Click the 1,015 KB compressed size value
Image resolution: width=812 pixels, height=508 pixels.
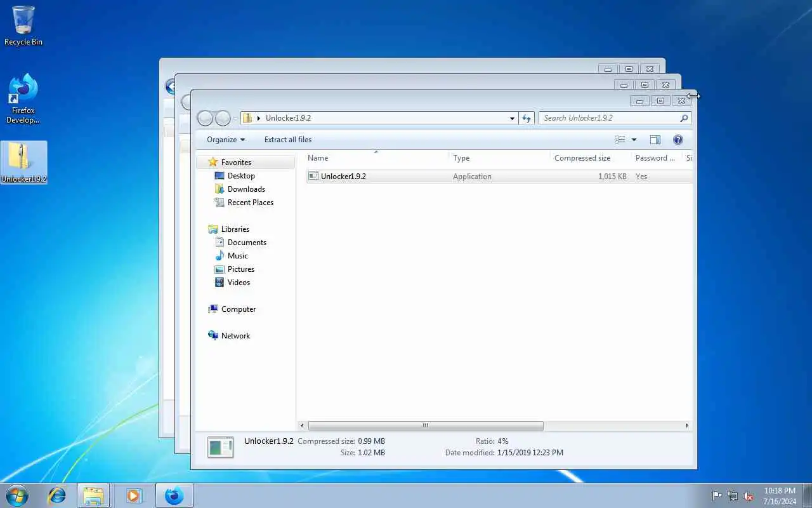[612, 177]
